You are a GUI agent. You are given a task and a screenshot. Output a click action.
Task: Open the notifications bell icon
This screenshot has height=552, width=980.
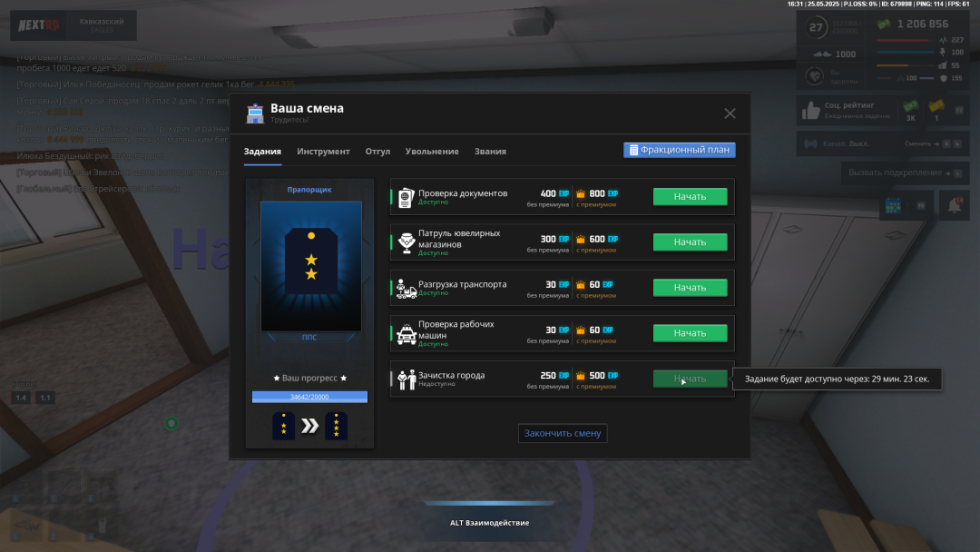(x=954, y=206)
